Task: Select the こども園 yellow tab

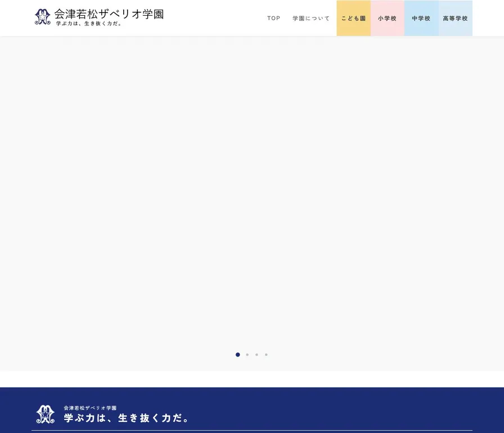Action: (354, 19)
